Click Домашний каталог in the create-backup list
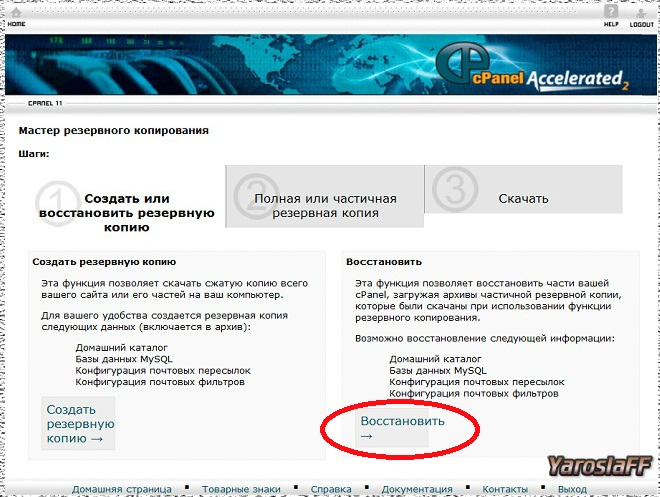660x497 pixels. point(122,348)
